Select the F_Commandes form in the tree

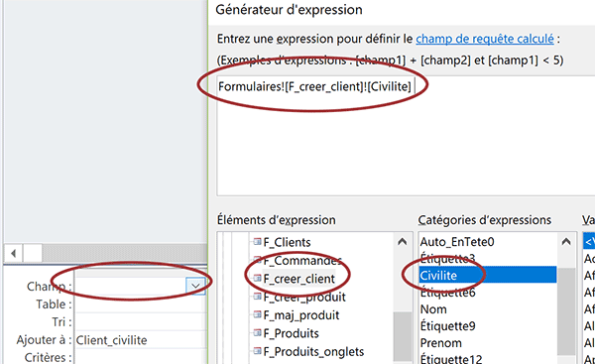(302, 260)
